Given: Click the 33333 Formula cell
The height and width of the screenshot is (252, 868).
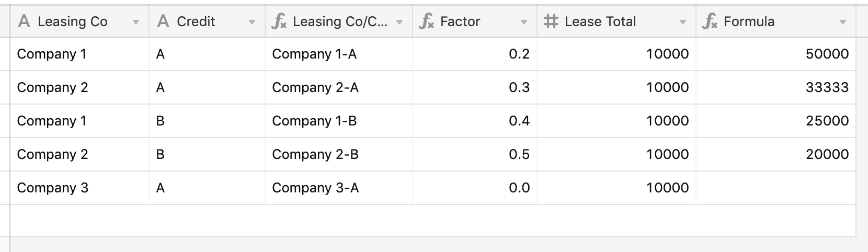Looking at the screenshot, I should click(x=776, y=87).
